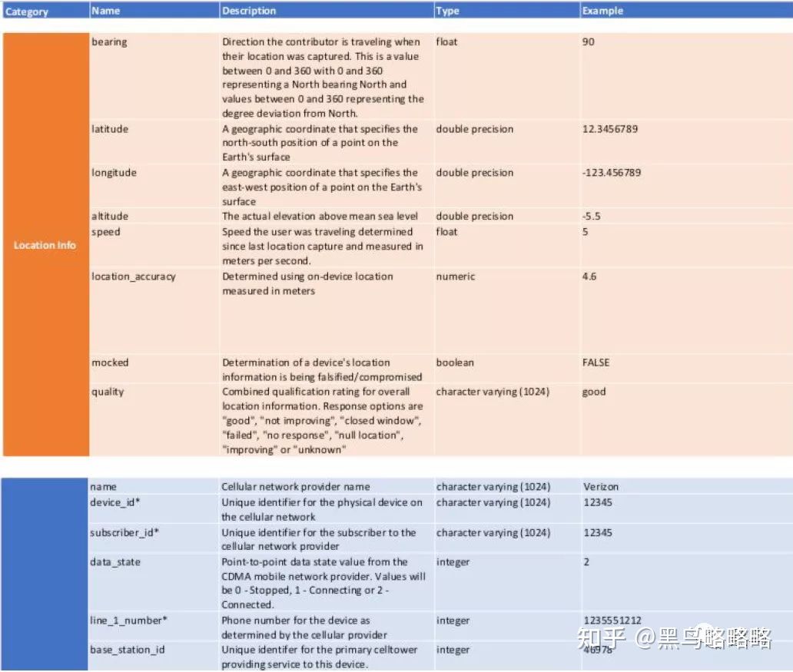Click 'Determination of a device's location' description
Viewport: 793px width, 672px height.
pos(322,369)
